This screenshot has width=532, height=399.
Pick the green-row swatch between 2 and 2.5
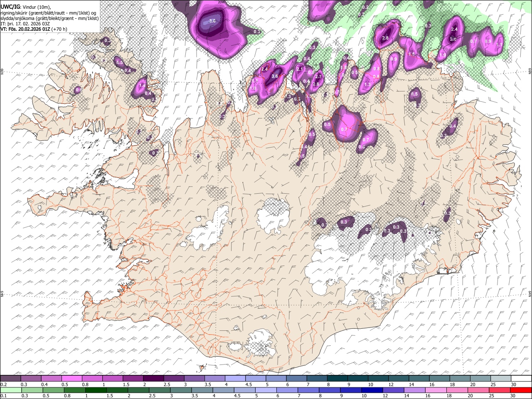(x=138, y=390)
